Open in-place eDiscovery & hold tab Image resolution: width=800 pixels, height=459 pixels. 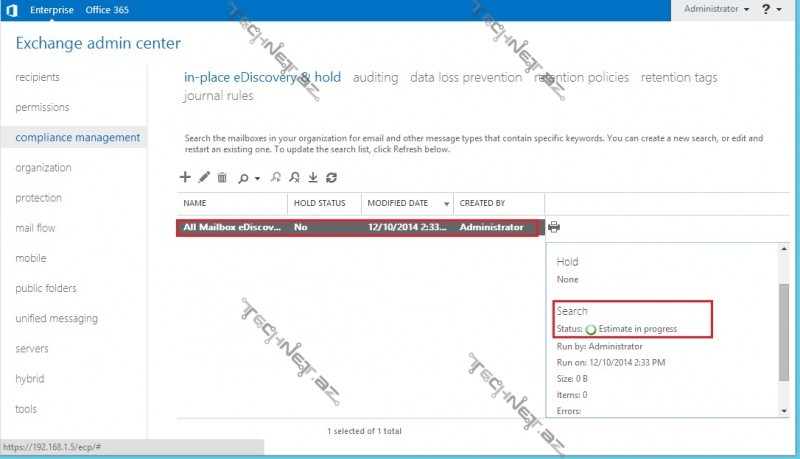262,77
